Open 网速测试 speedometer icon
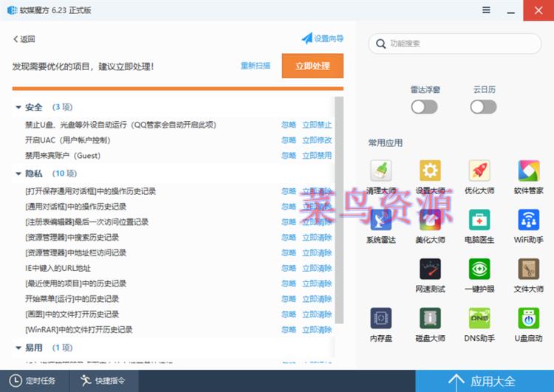 430,269
